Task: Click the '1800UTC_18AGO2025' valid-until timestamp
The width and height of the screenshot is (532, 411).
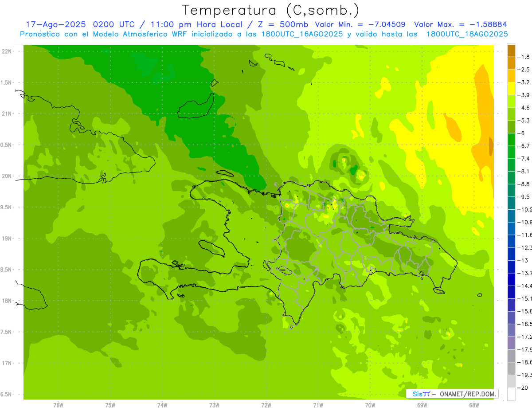Action: click(467, 34)
